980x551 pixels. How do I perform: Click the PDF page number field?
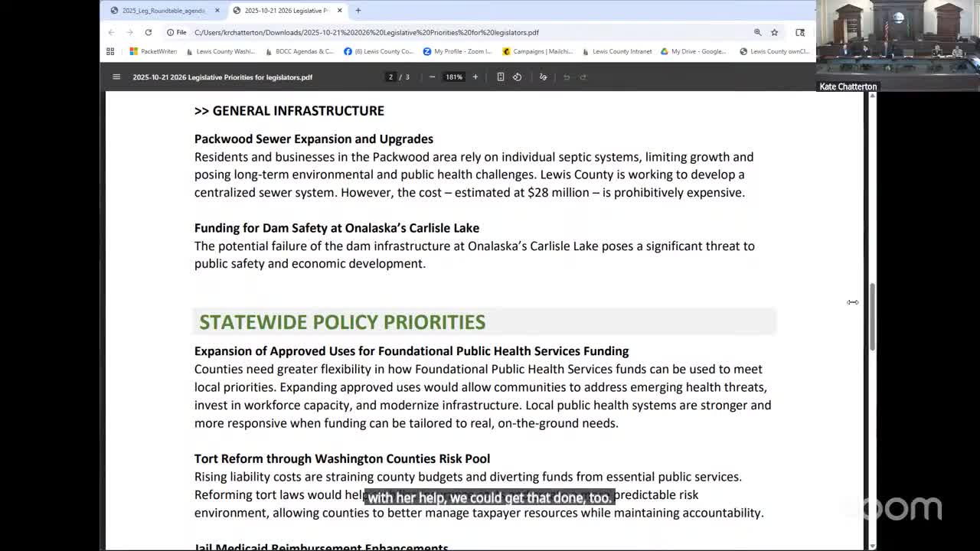pos(390,77)
